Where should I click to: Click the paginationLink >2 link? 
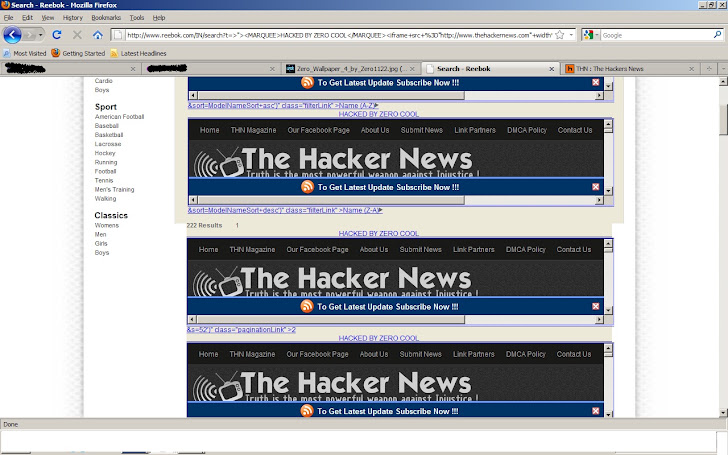pyautogui.click(x=241, y=330)
